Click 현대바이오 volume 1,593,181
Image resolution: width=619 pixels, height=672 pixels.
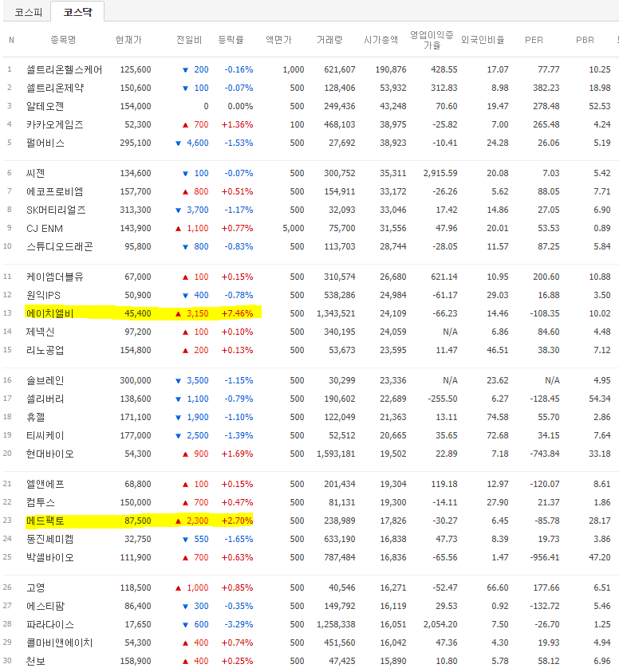pyautogui.click(x=337, y=454)
